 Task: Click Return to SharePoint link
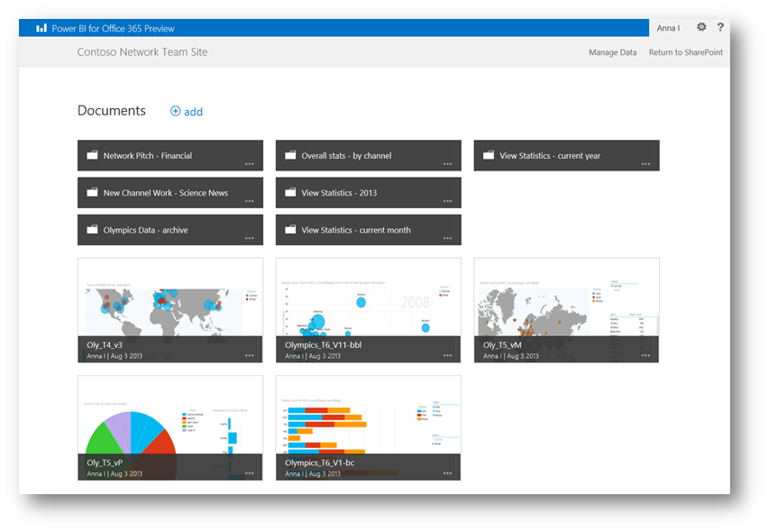coord(686,52)
